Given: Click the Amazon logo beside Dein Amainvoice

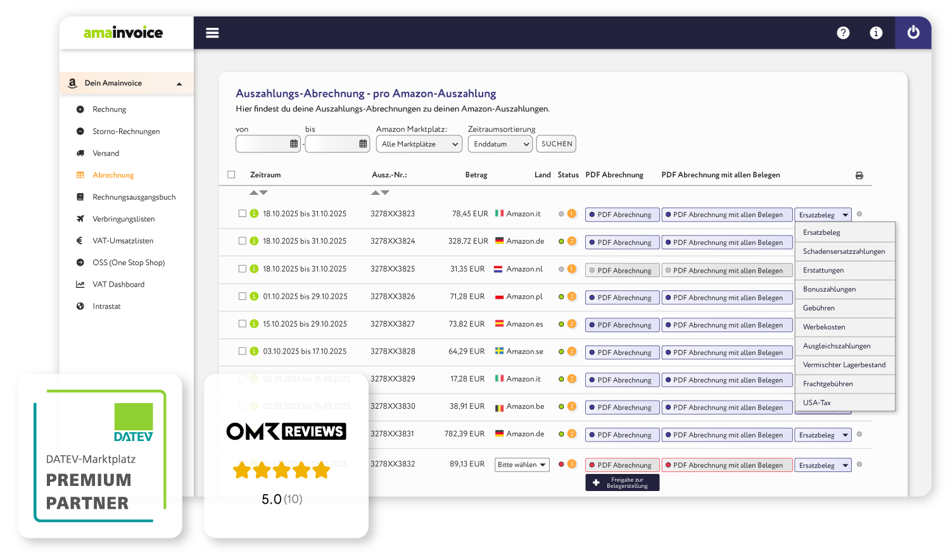Looking at the screenshot, I should pos(72,83).
